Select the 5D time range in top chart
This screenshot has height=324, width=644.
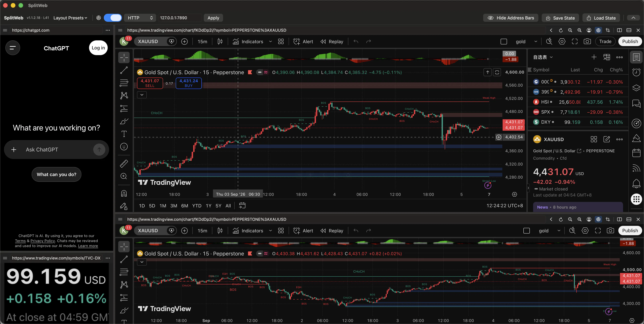tap(152, 206)
